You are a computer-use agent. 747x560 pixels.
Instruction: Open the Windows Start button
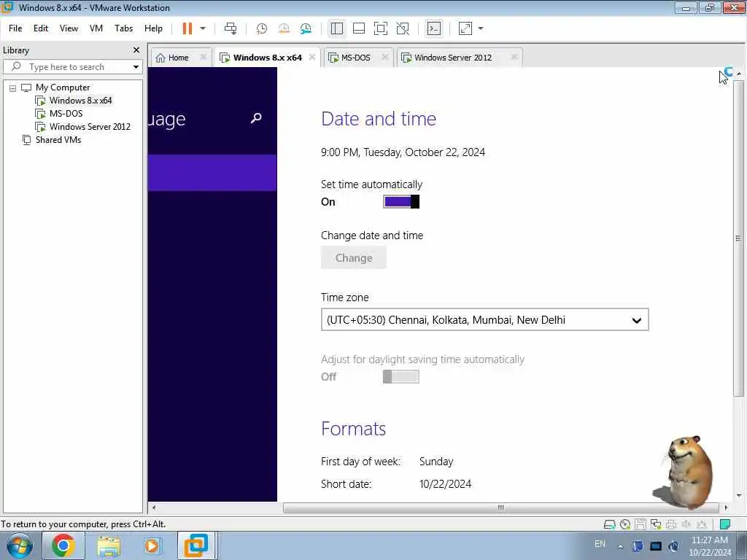[20, 545]
